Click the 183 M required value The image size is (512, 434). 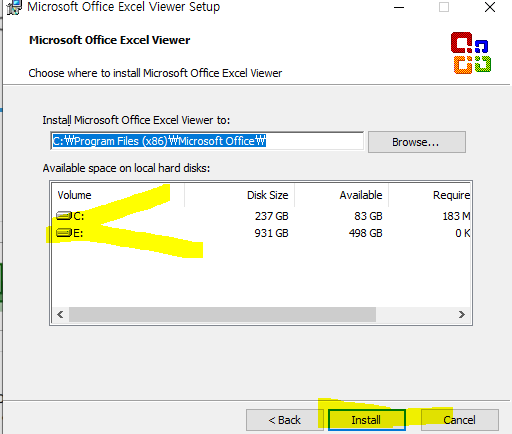click(456, 216)
